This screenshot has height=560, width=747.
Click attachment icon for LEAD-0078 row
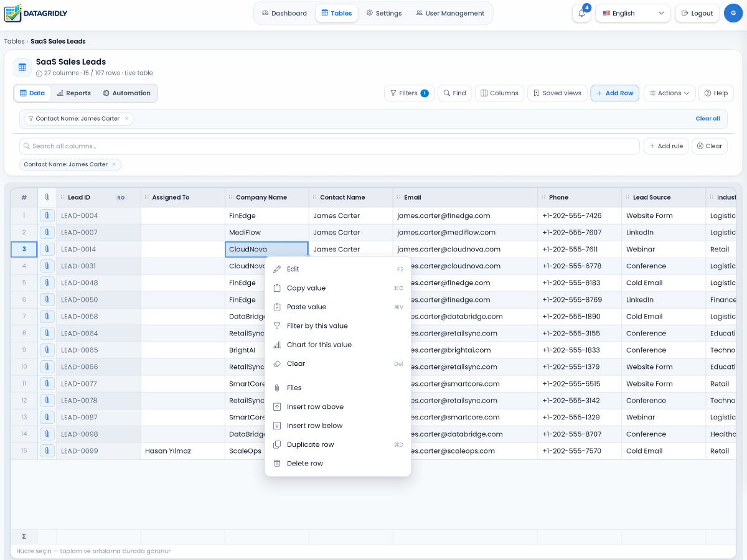[x=47, y=400]
